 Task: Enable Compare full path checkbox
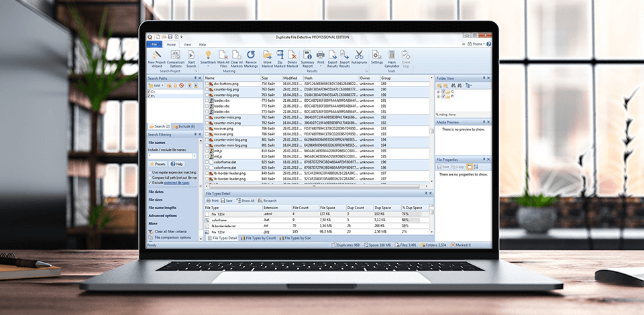pos(150,178)
